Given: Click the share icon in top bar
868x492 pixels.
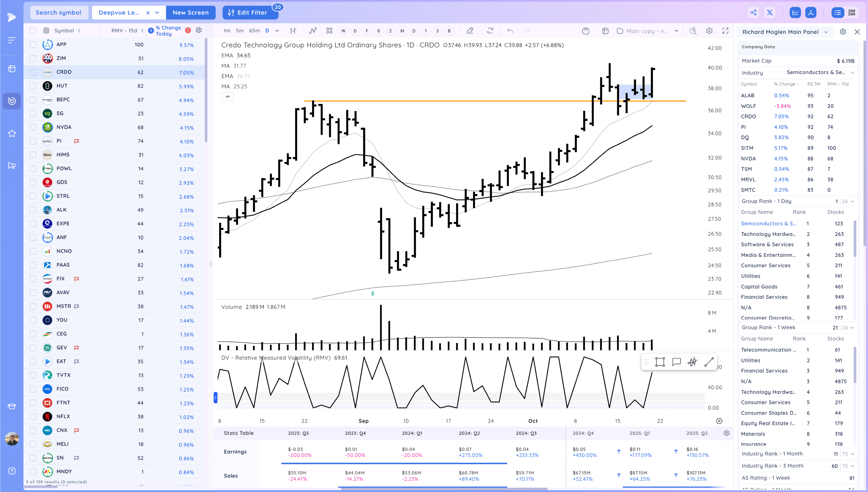Looking at the screenshot, I should click(x=753, y=13).
